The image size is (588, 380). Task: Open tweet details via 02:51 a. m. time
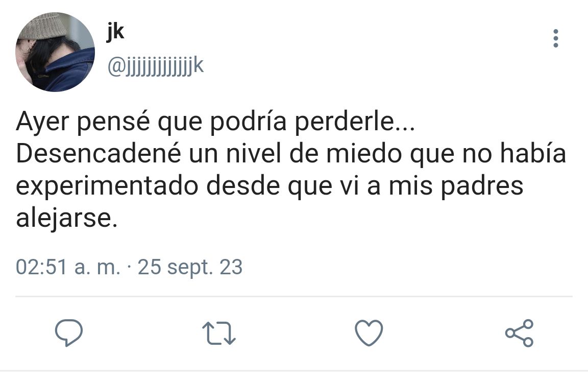tap(68, 267)
